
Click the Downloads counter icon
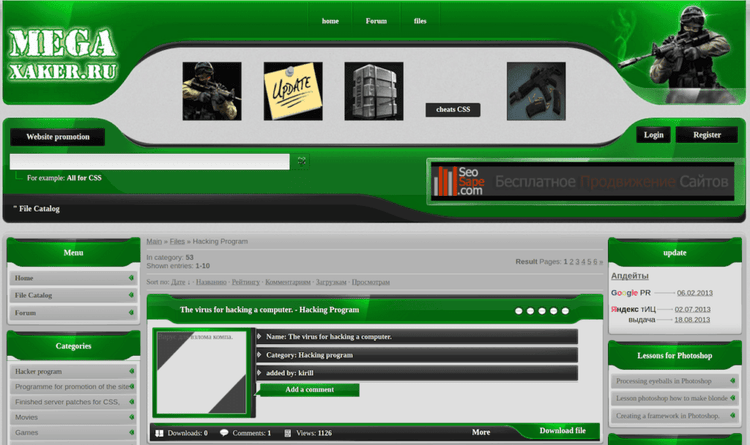coord(159,433)
